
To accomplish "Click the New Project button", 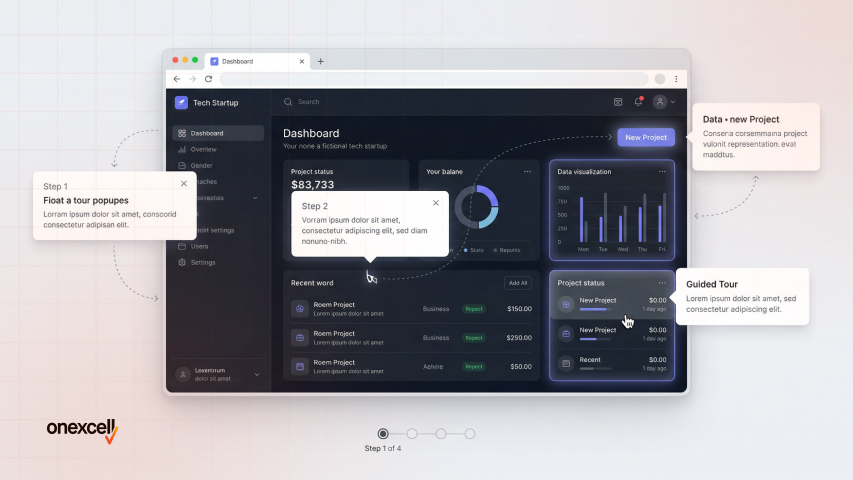I will (646, 137).
